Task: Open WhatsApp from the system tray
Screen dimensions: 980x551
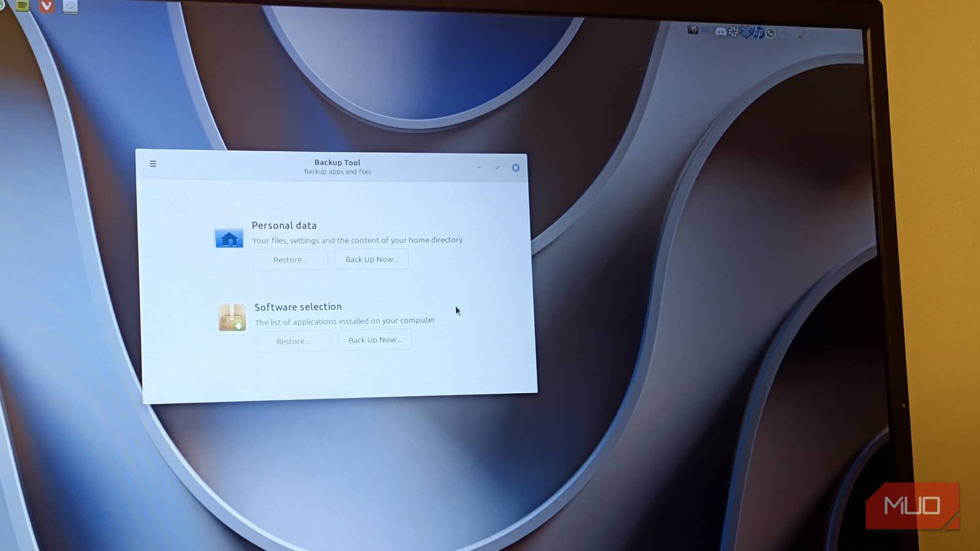Action: pyautogui.click(x=770, y=32)
